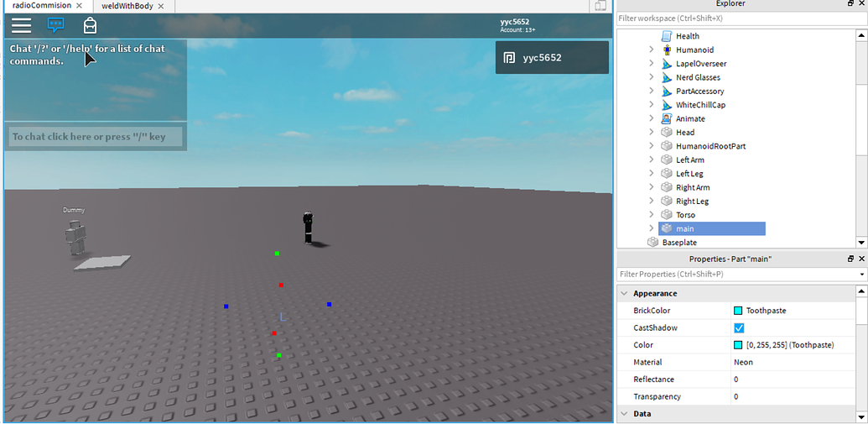Expand the Torso tree node
Screen dimensions: 868x424
tap(652, 215)
